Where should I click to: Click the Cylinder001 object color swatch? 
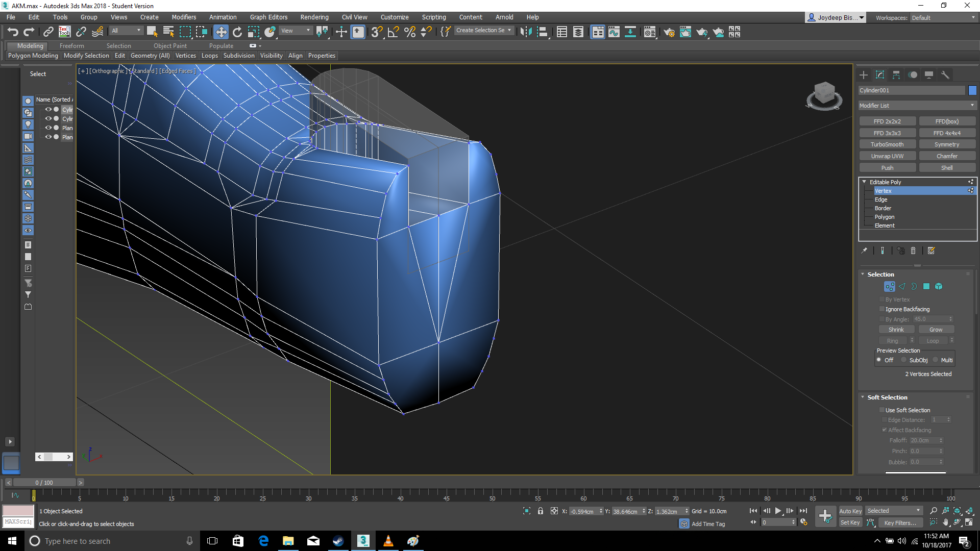(x=972, y=90)
